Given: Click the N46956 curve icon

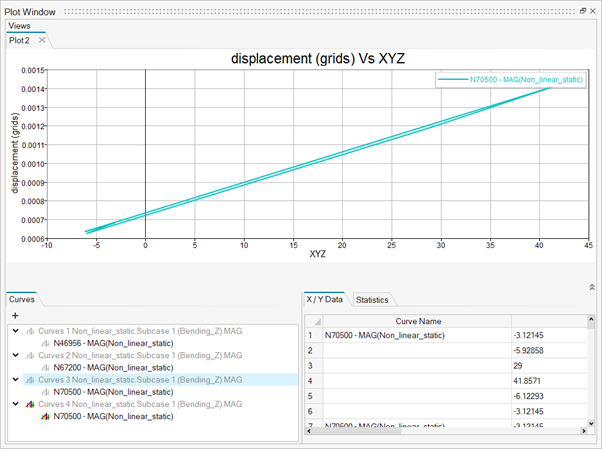Looking at the screenshot, I should [44, 342].
